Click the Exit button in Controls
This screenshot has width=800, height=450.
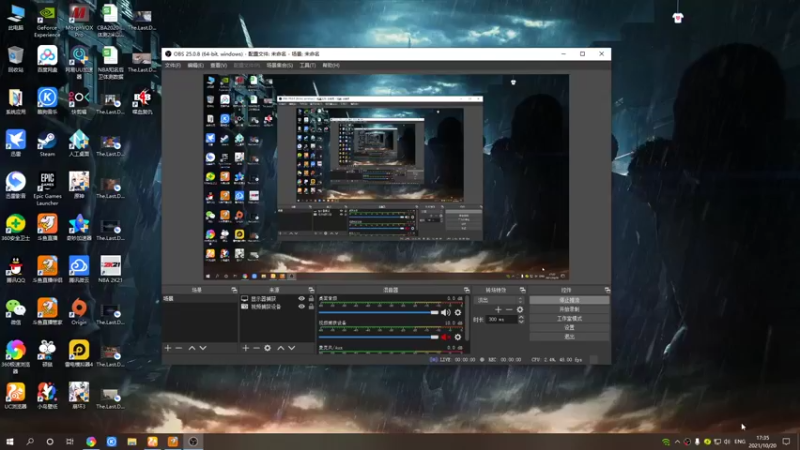[x=569, y=337]
